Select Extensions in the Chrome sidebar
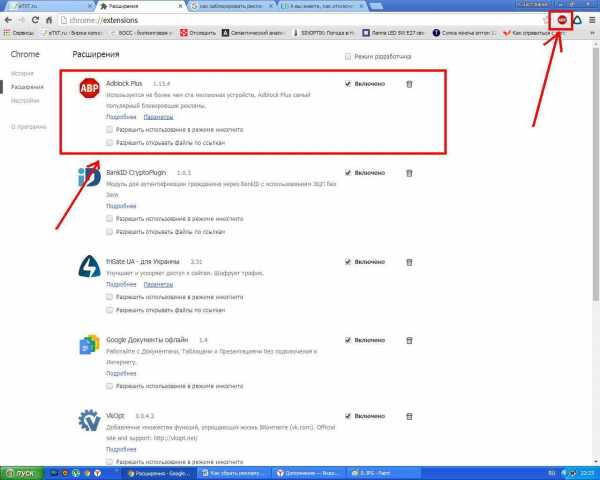Viewport: 600px width, 480px height. (27, 87)
